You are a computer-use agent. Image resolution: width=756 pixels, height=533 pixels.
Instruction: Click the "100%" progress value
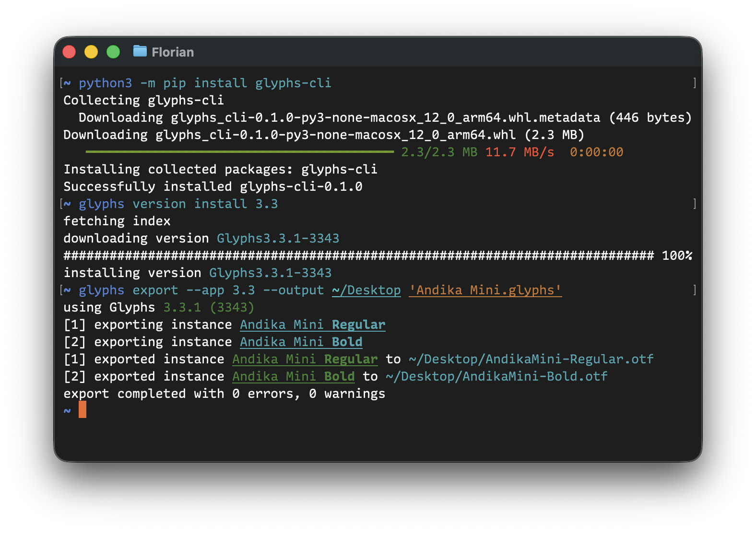(x=677, y=255)
